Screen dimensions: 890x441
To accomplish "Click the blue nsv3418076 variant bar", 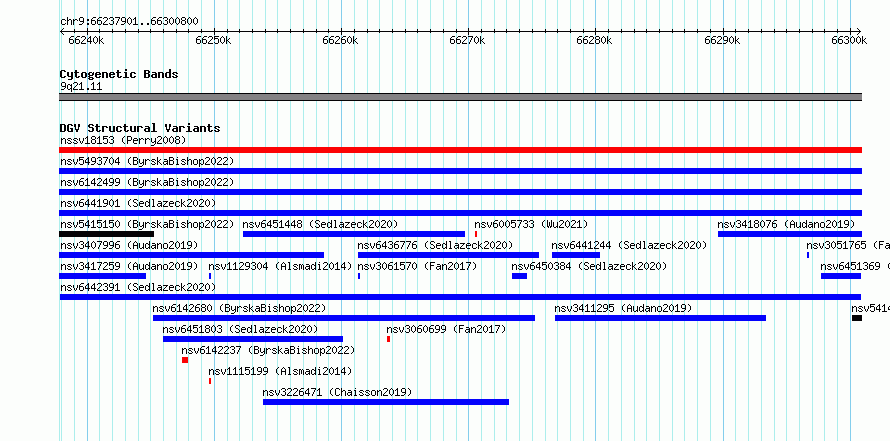I will 790,234.
